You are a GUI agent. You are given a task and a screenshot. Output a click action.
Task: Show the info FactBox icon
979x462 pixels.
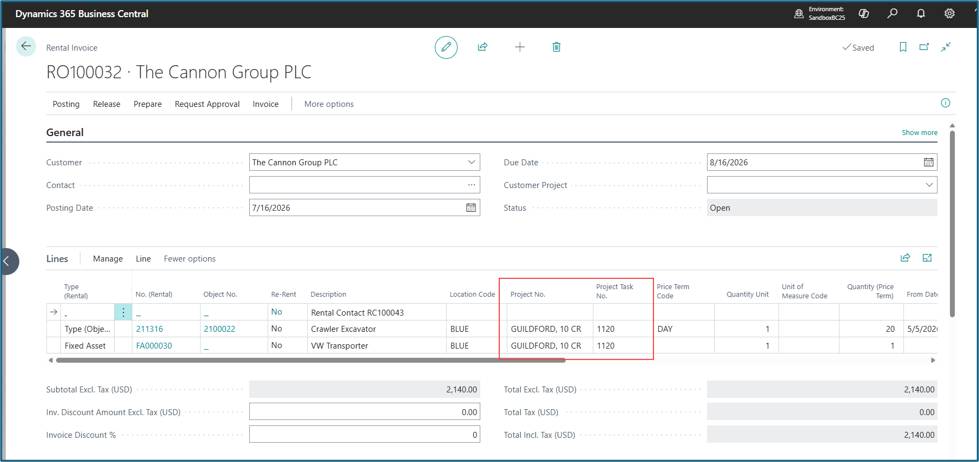coord(945,103)
